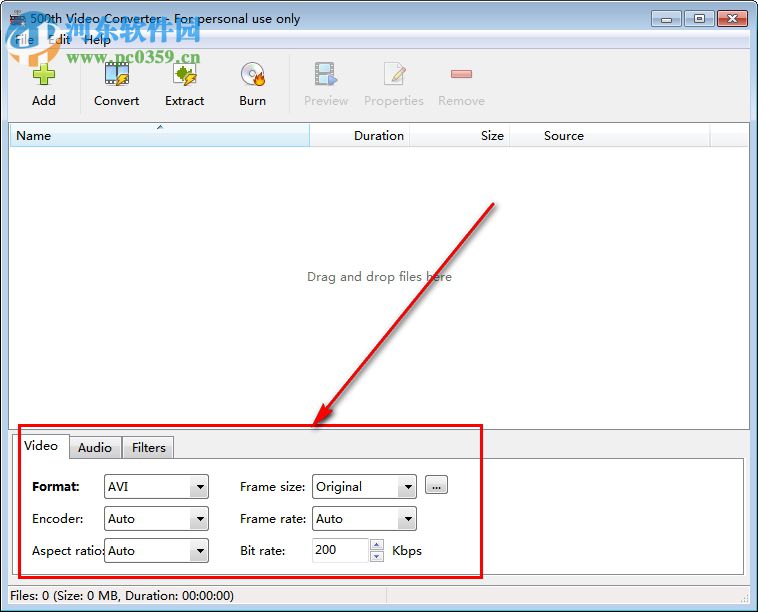The height and width of the screenshot is (612, 758).
Task: Sort list by the Size column header
Action: click(460, 135)
